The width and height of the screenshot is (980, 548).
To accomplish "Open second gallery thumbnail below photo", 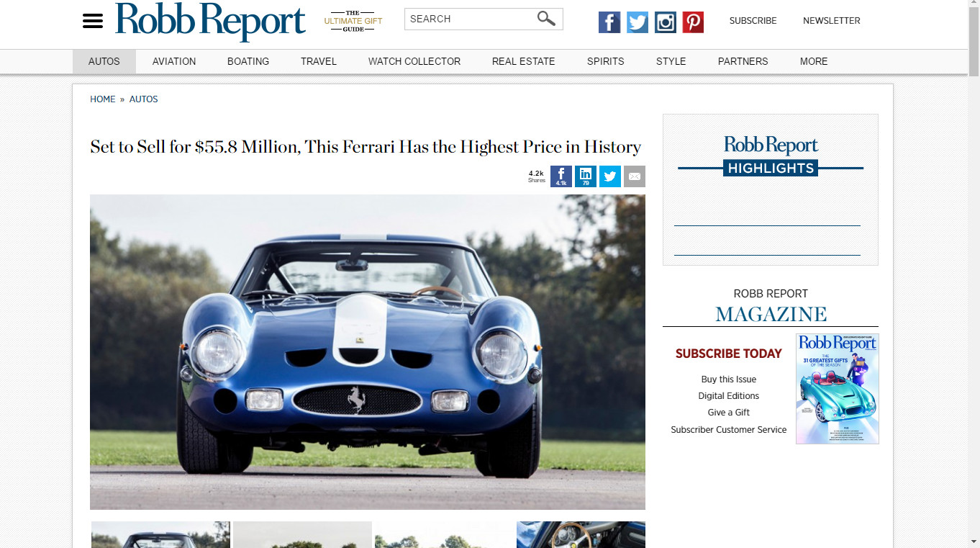I will coord(302,534).
